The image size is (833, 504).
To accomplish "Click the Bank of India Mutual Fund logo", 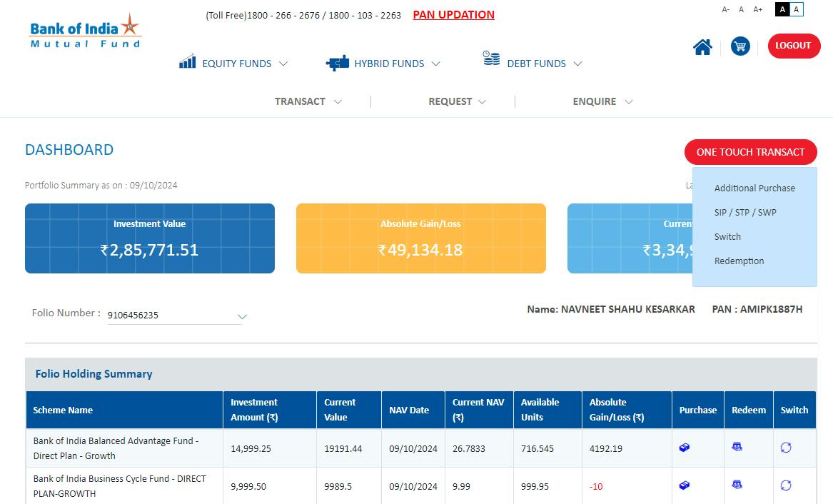I will tap(85, 31).
